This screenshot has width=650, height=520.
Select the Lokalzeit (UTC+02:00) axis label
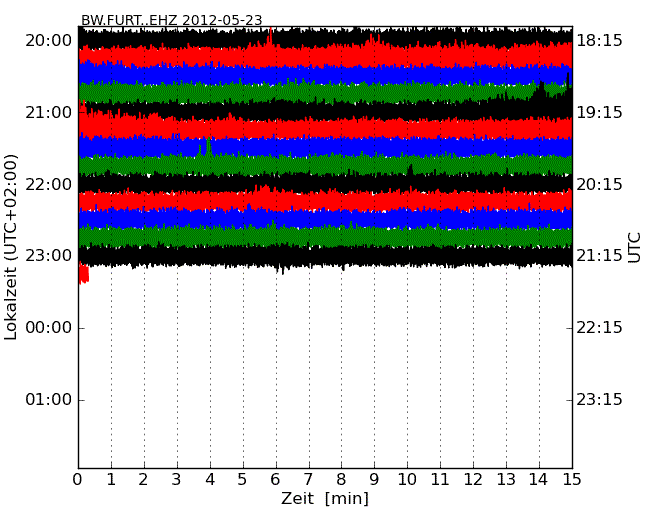click(x=11, y=248)
